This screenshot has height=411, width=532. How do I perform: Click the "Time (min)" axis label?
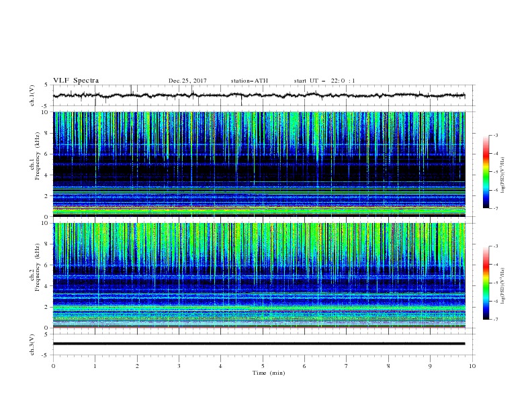pyautogui.click(x=269, y=373)
